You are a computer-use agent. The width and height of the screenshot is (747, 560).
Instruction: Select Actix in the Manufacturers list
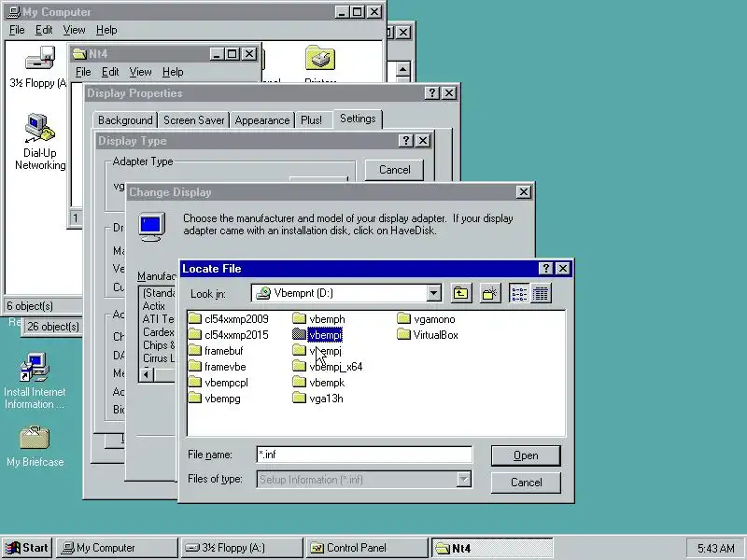153,306
